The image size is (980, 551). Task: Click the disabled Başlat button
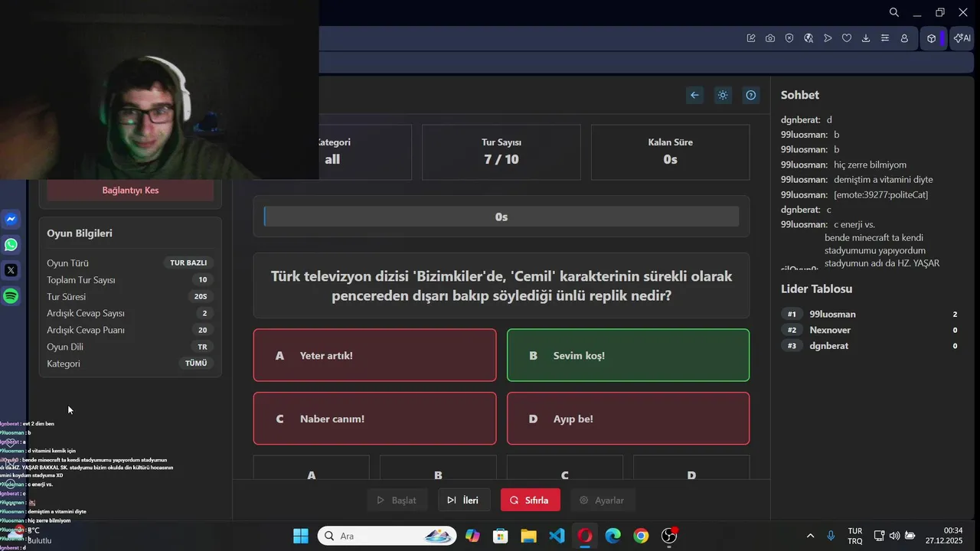click(x=396, y=500)
